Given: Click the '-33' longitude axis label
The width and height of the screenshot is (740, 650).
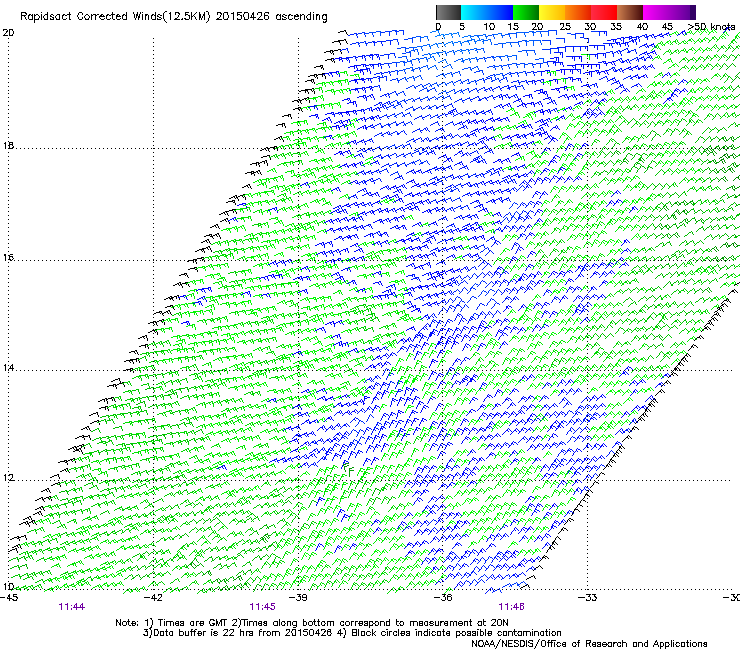Looking at the screenshot, I should [587, 598].
